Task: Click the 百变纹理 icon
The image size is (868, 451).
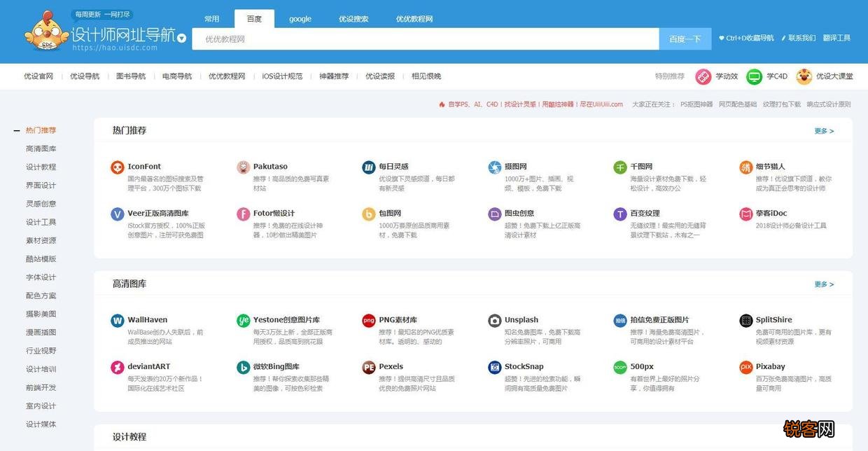Action: (x=620, y=214)
